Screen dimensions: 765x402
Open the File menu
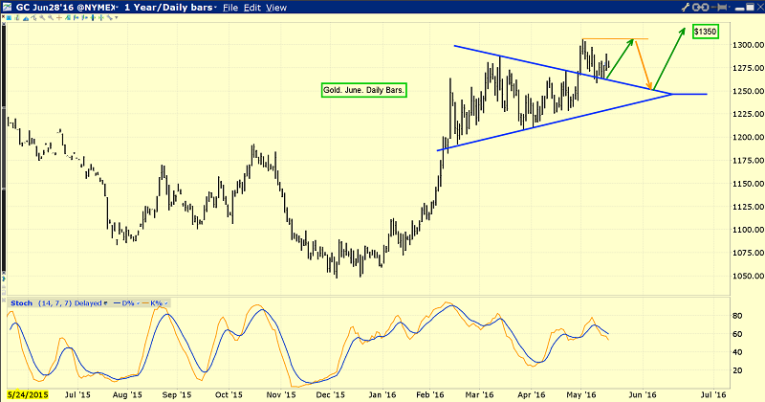[x=231, y=7]
